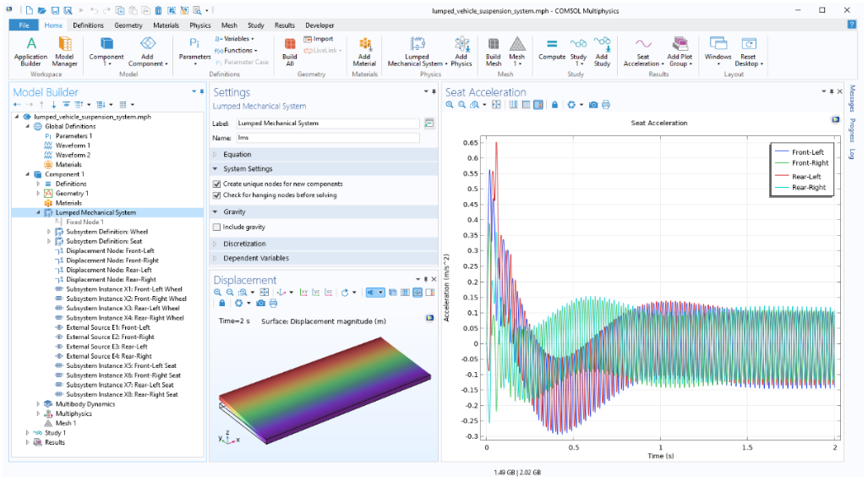Image resolution: width=868 pixels, height=477 pixels.
Task: Run Compute from the Study group
Action: coord(552,49)
